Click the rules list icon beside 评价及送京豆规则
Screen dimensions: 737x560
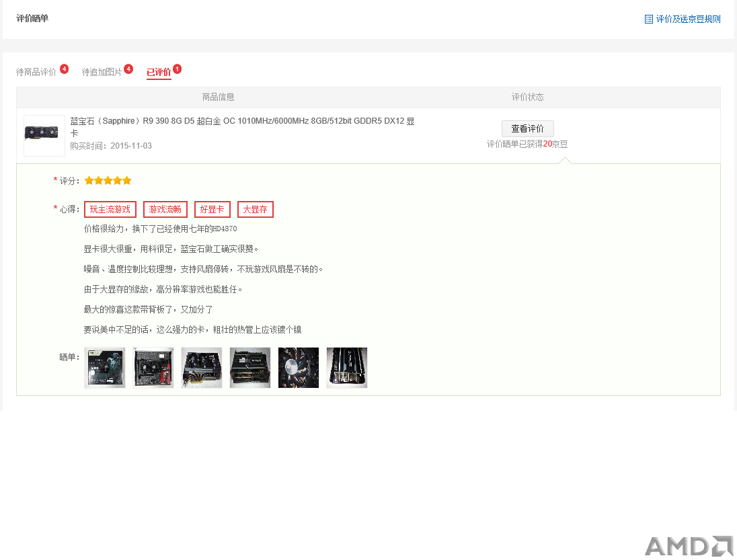[649, 19]
